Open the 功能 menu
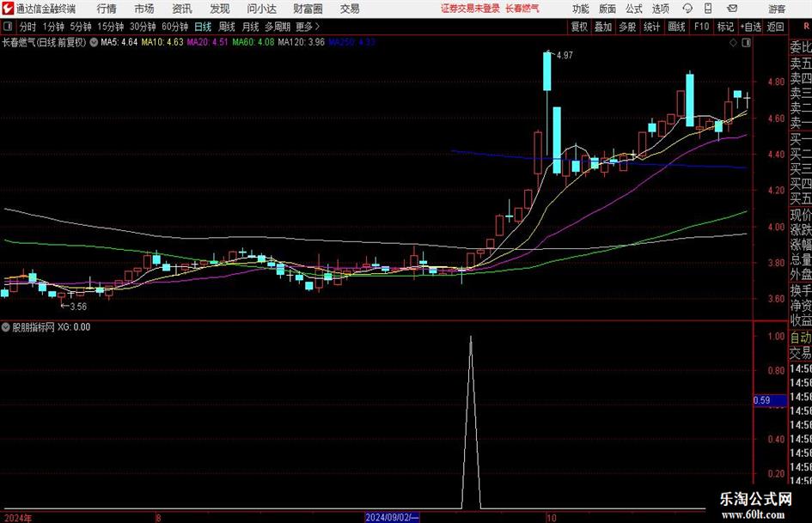Screen dimensions: 812x523 tap(581, 9)
